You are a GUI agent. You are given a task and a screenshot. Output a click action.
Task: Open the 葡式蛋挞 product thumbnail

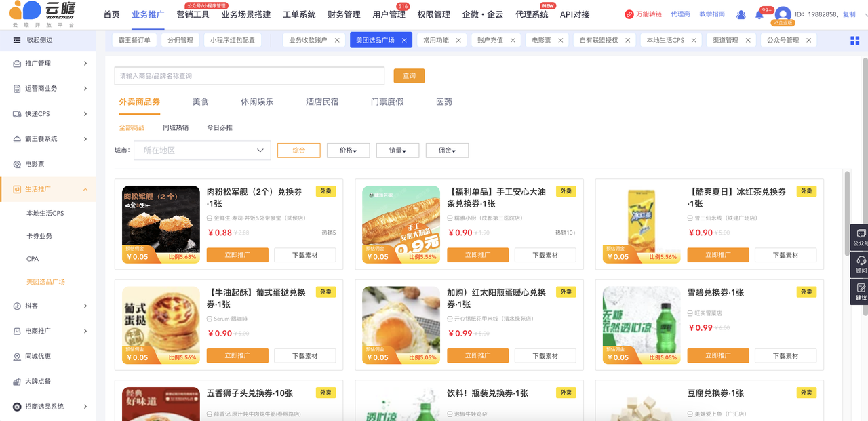click(x=161, y=325)
